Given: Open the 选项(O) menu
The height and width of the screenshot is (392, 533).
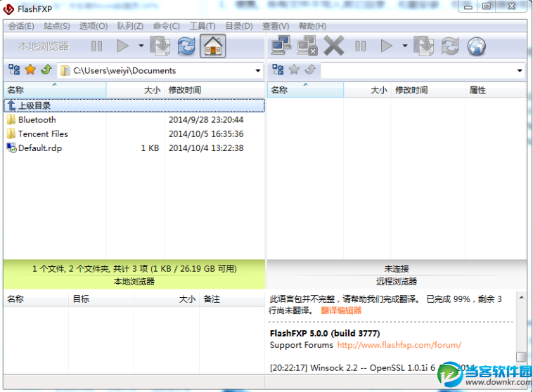Looking at the screenshot, I should point(94,26).
